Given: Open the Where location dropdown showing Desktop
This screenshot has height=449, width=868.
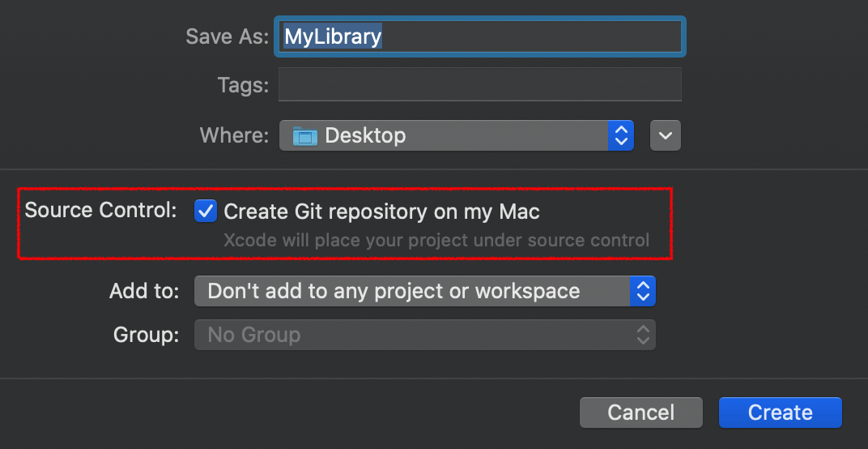Looking at the screenshot, I should [457, 135].
